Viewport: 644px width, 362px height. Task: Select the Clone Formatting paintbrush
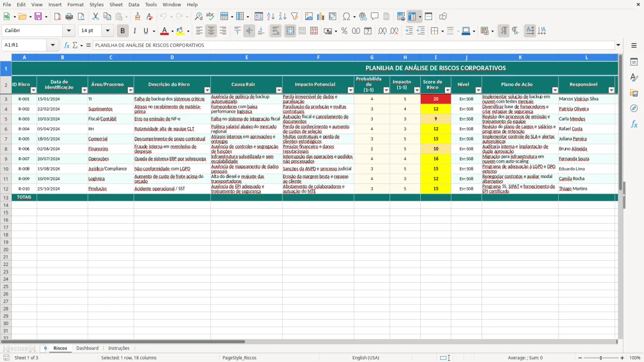pos(138,17)
